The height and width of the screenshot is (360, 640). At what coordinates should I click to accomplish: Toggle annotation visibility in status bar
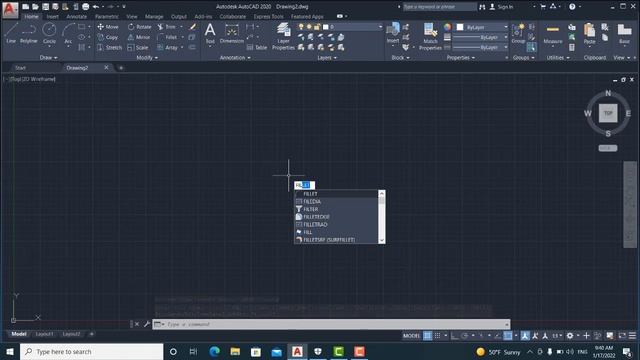pyautogui.click(x=525, y=336)
